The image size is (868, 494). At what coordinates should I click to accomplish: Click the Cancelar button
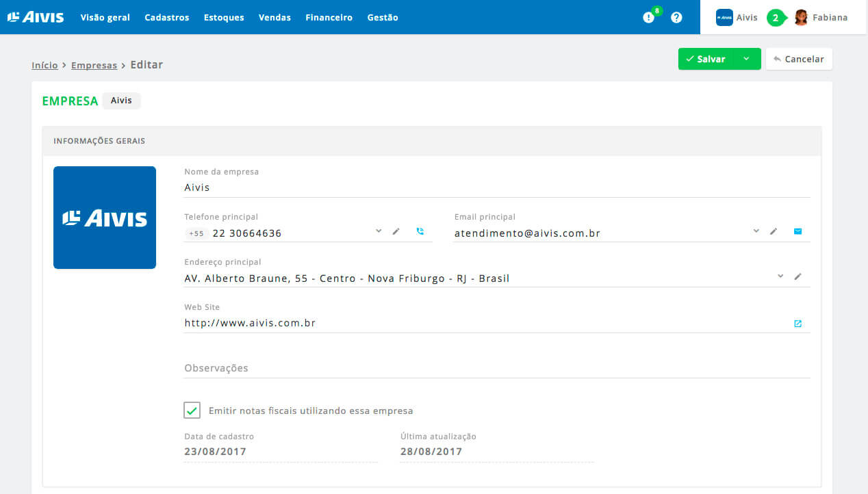point(799,59)
